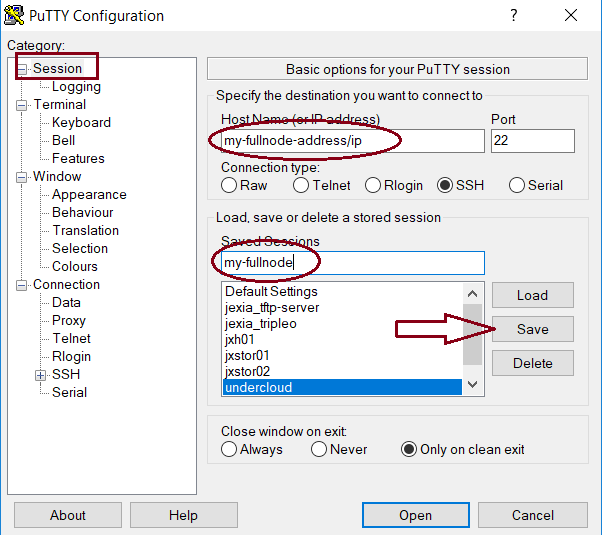Click the Saved Sessions name field
The width and height of the screenshot is (602, 535).
(x=353, y=263)
